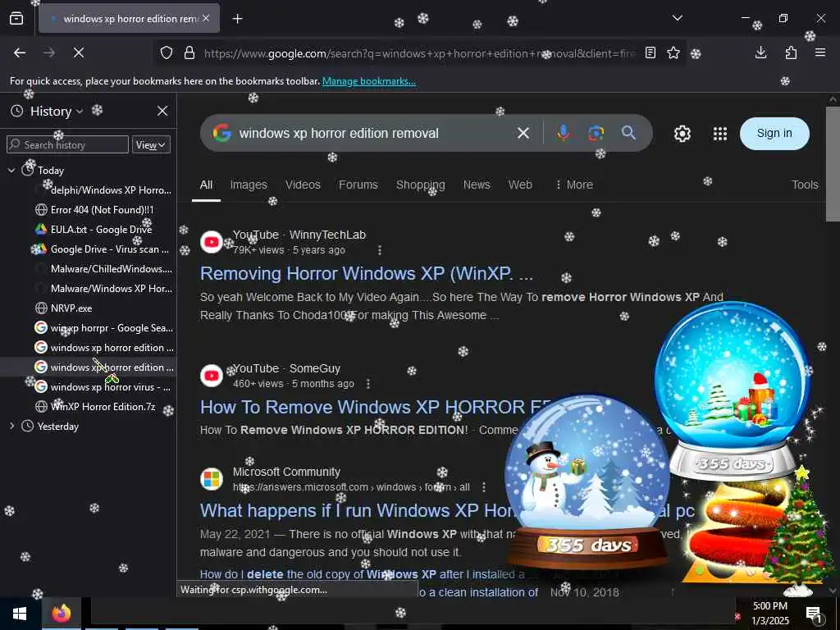Collapse the Today history group

[11, 171]
